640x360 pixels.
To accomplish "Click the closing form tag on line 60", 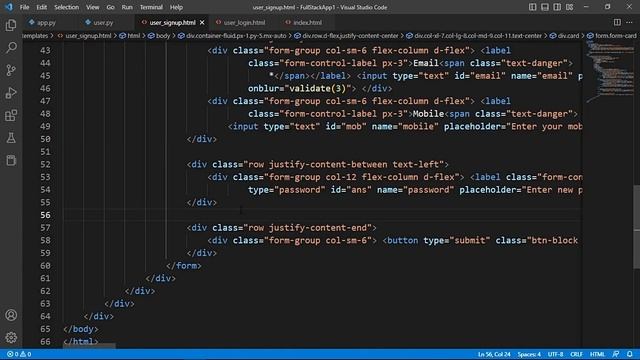I will [184, 266].
